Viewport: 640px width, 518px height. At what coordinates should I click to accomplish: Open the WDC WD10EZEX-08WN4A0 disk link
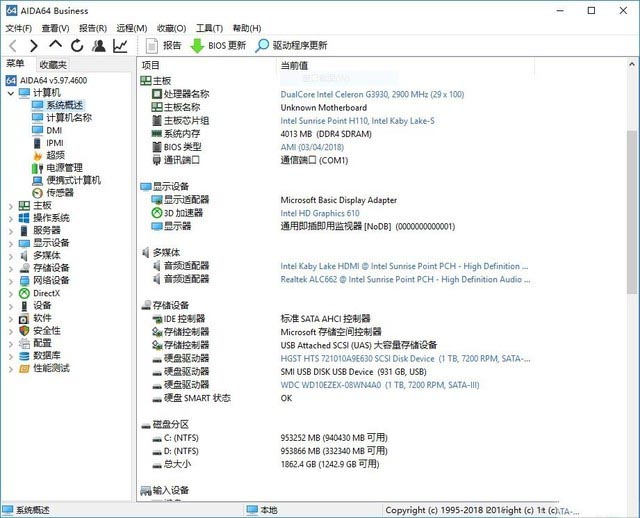click(x=380, y=385)
